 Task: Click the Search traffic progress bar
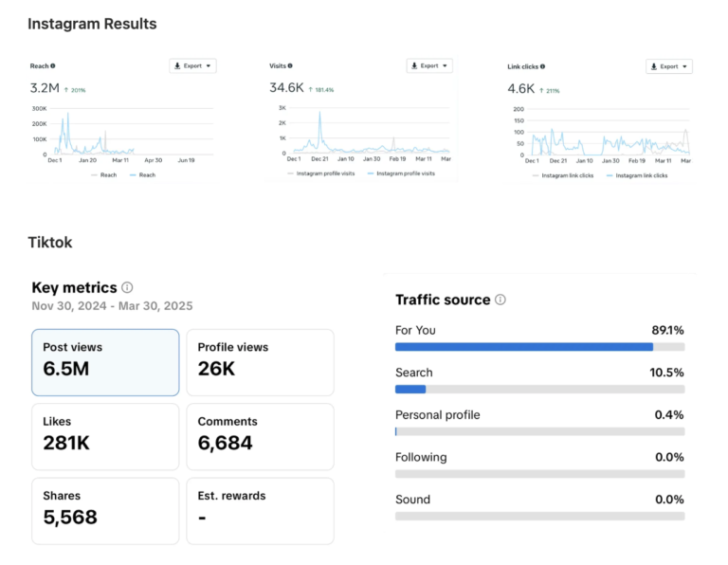(x=539, y=389)
